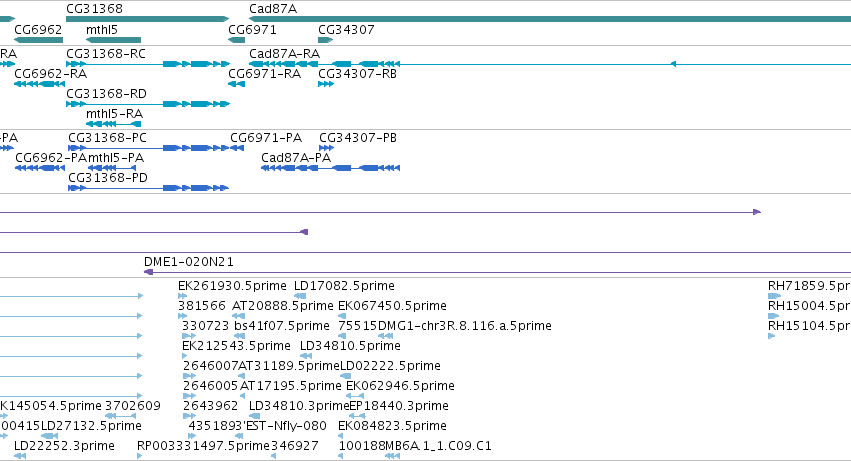The height and width of the screenshot is (461, 851).
Task: Select the CG6962-PA protein glyph
Action: (40, 168)
